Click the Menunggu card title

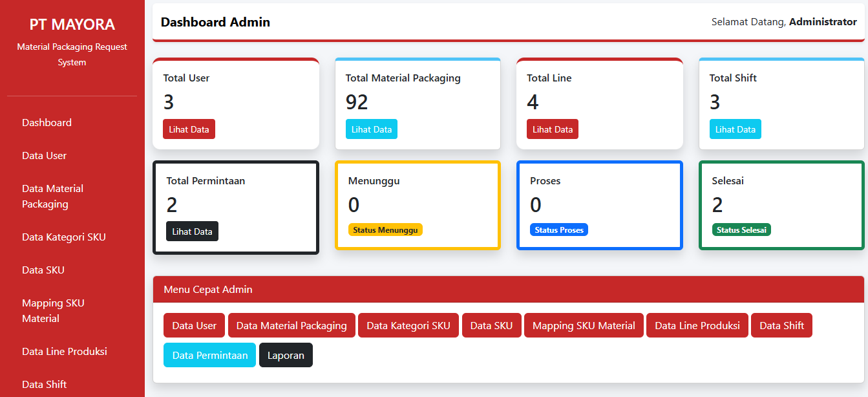pos(374,181)
